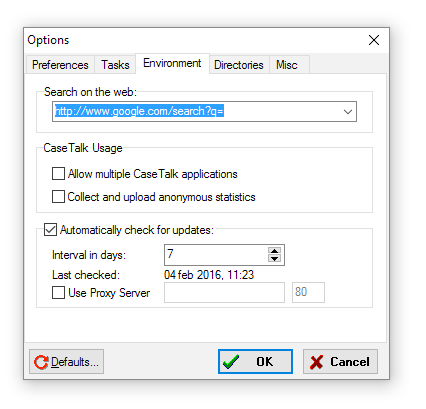
Task: Click the green checkmark icon on OK
Action: point(231,362)
